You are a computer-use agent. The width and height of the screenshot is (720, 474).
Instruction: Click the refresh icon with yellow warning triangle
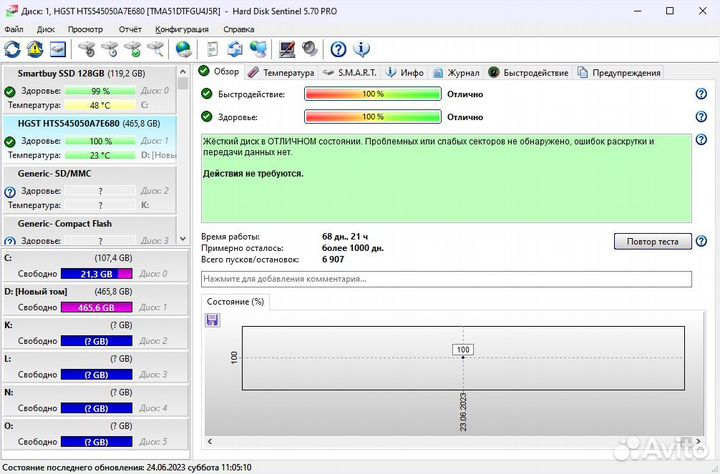(x=35, y=49)
